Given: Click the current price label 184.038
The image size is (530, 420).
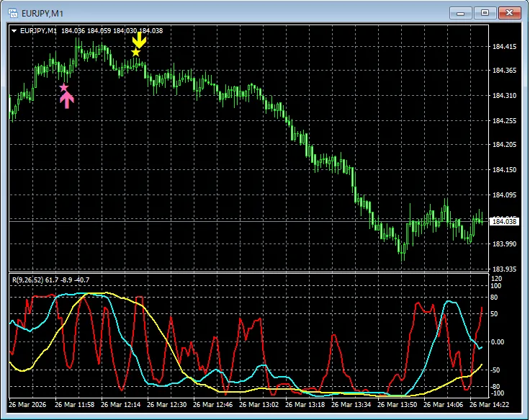Looking at the screenshot, I should coord(504,221).
